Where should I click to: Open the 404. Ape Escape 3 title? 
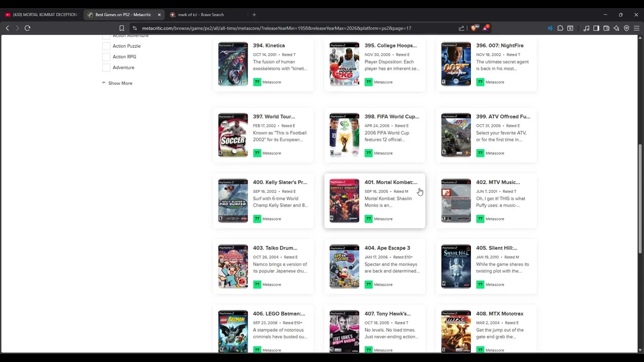click(x=387, y=248)
